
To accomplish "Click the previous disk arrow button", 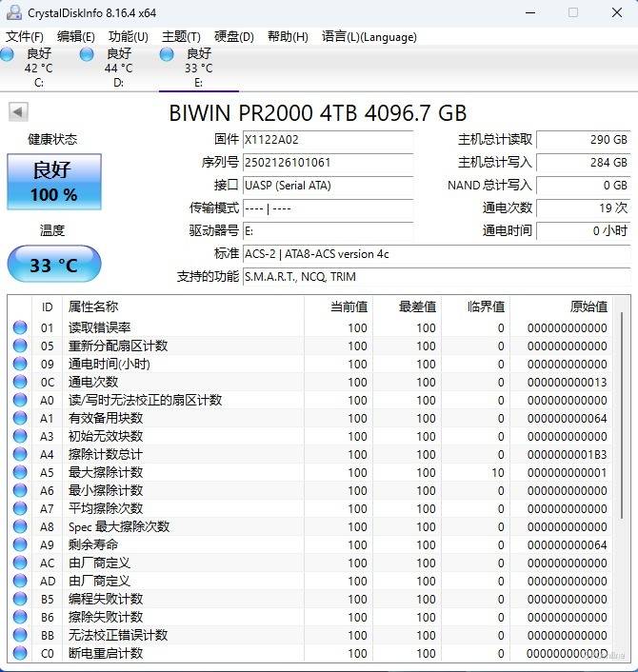I will (x=18, y=112).
